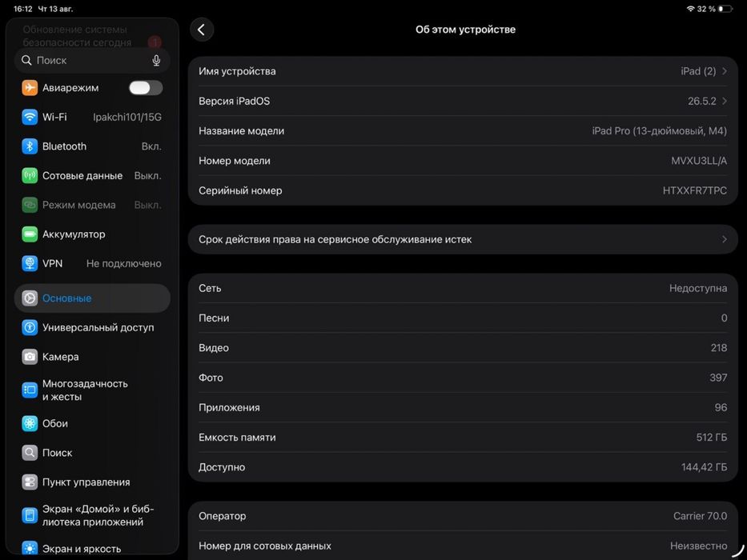Tap the Personal Hotspot link icon
The width and height of the screenshot is (747, 560).
click(x=30, y=205)
